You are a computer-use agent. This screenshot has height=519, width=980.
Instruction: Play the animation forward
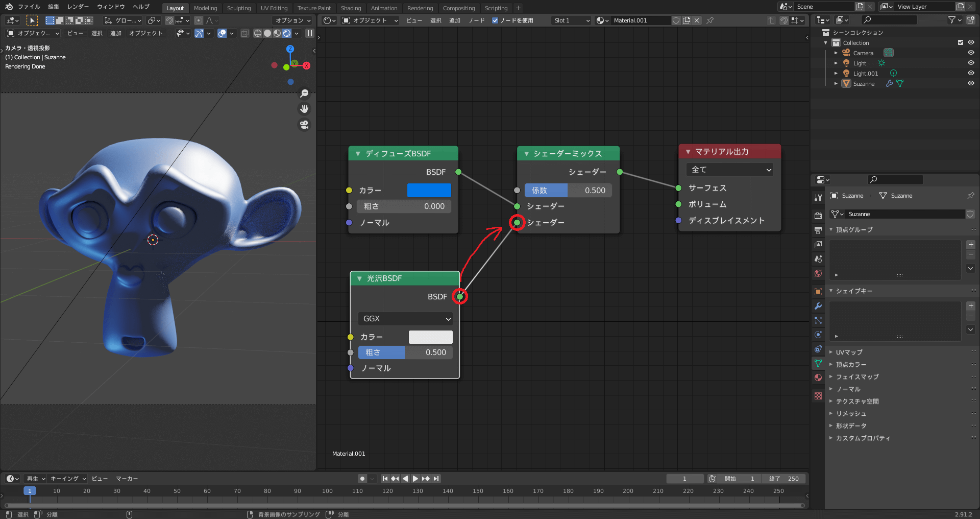tap(415, 479)
